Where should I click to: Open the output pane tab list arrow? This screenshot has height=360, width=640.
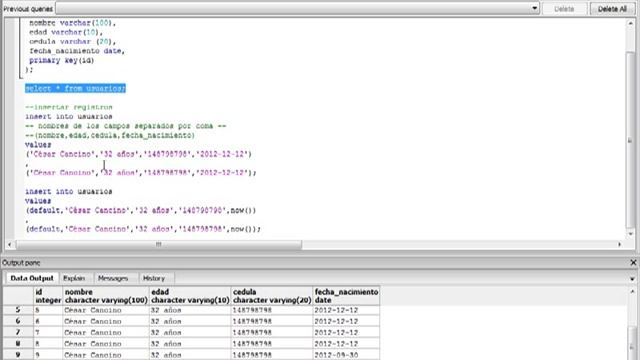(632, 279)
